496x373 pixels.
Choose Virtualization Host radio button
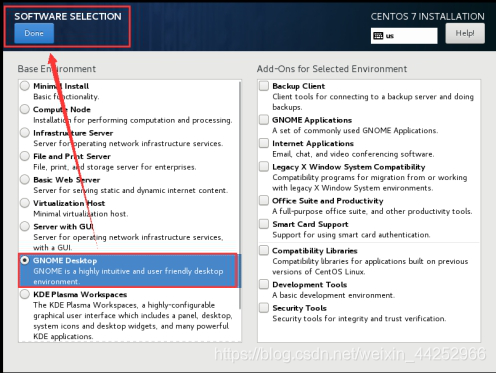coord(25,203)
